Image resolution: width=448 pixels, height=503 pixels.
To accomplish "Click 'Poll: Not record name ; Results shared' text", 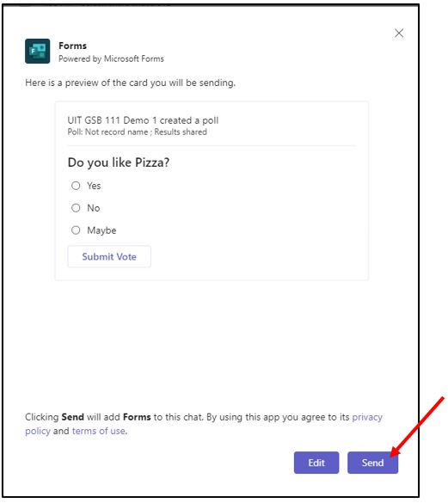I will [x=137, y=132].
